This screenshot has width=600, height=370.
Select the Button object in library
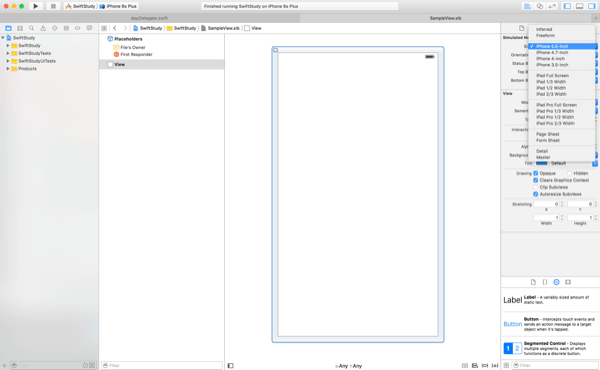coord(550,324)
